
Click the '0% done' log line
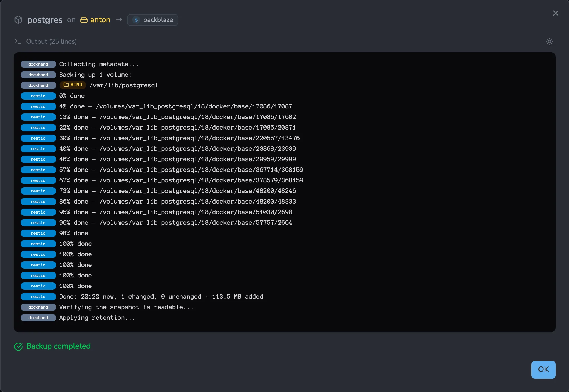[72, 96]
